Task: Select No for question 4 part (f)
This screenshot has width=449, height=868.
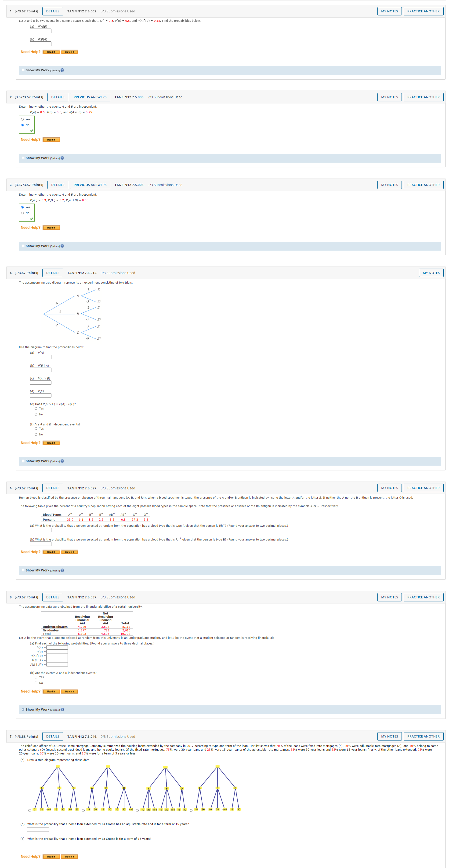Action: [36, 434]
